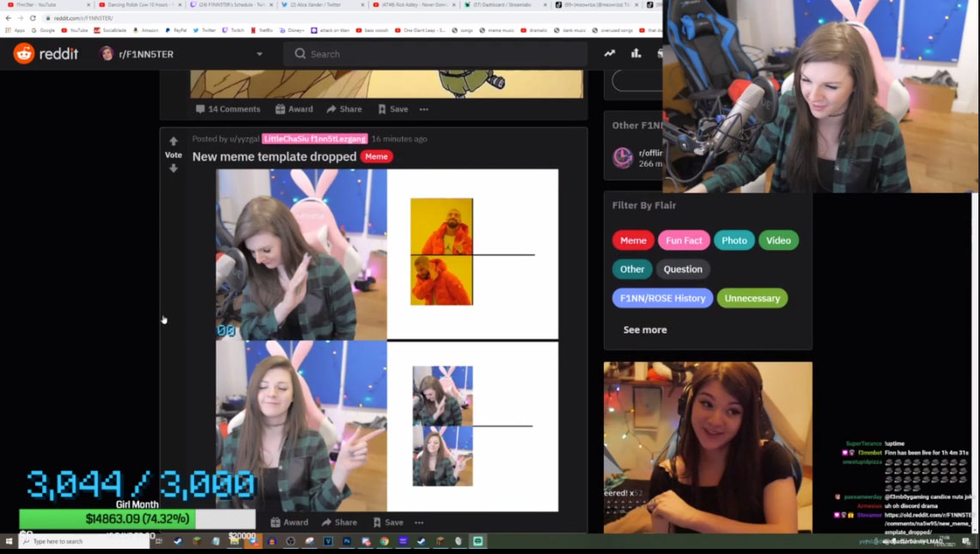Click the taskbar Type here to search box

point(86,541)
